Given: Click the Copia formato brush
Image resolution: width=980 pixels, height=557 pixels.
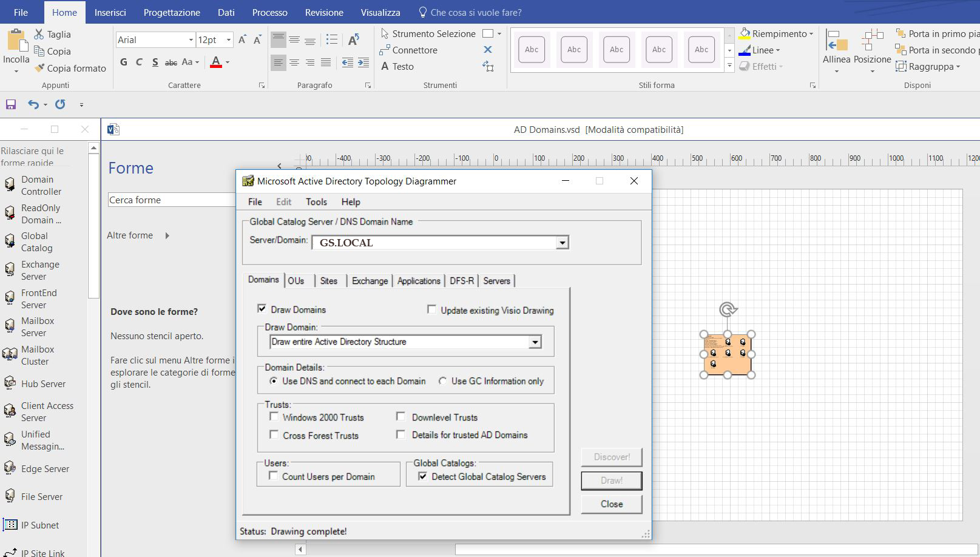Looking at the screenshot, I should pyautogui.click(x=39, y=68).
